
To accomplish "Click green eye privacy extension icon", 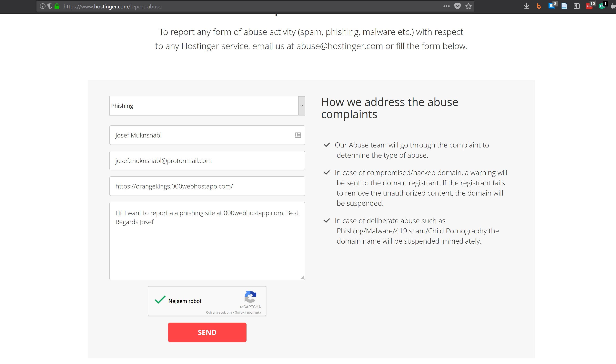I will click(x=602, y=6).
